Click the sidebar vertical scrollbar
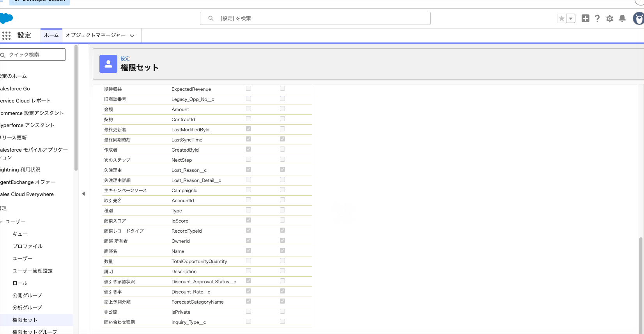This screenshot has height=334, width=644. coord(76,108)
